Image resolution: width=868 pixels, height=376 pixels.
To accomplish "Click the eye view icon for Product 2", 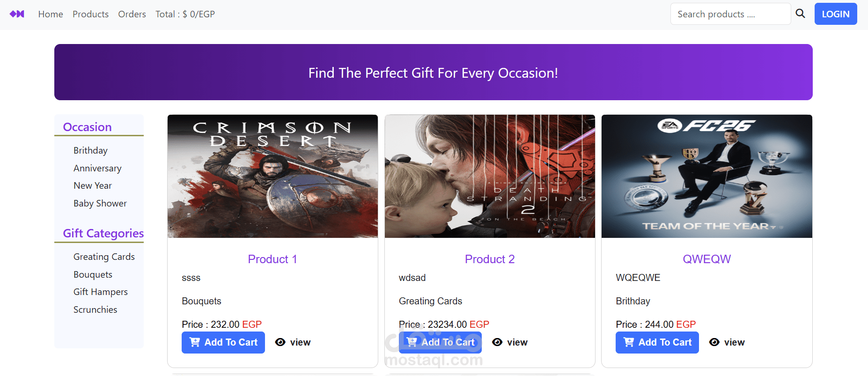I will [497, 342].
